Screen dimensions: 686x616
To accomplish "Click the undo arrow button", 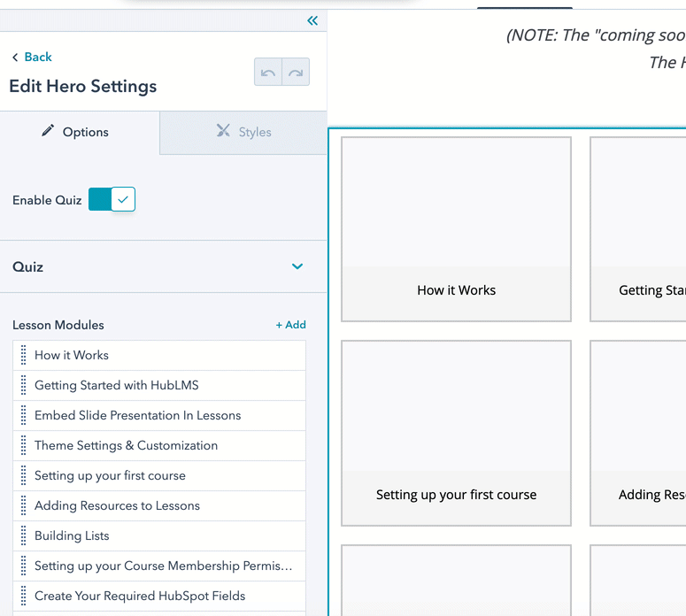I will click(x=268, y=72).
